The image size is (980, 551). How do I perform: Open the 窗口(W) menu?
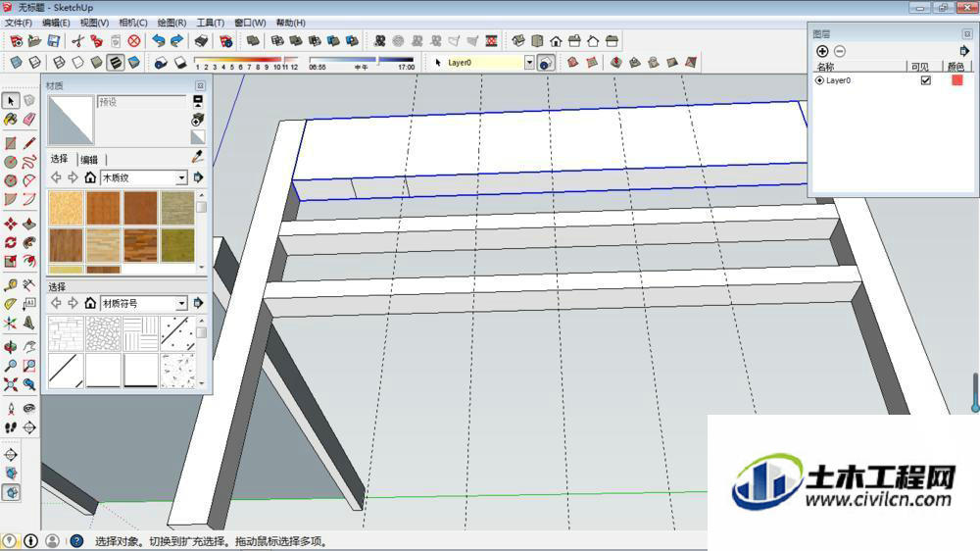point(250,23)
